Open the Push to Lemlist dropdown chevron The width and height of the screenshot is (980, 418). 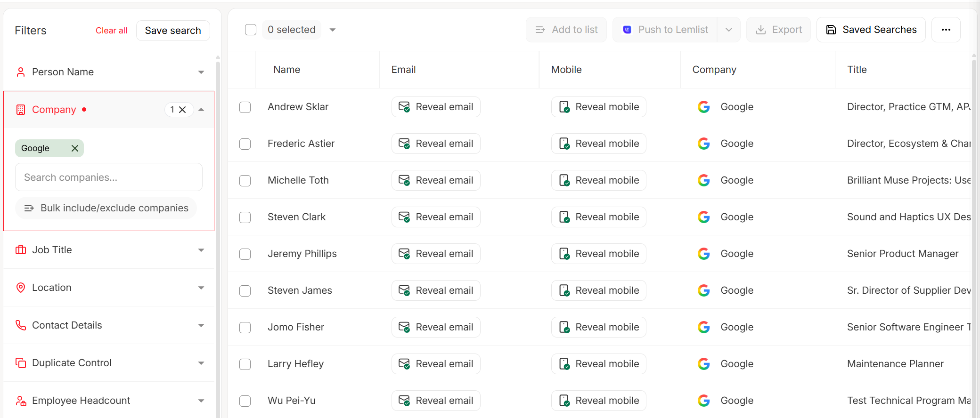pos(728,30)
